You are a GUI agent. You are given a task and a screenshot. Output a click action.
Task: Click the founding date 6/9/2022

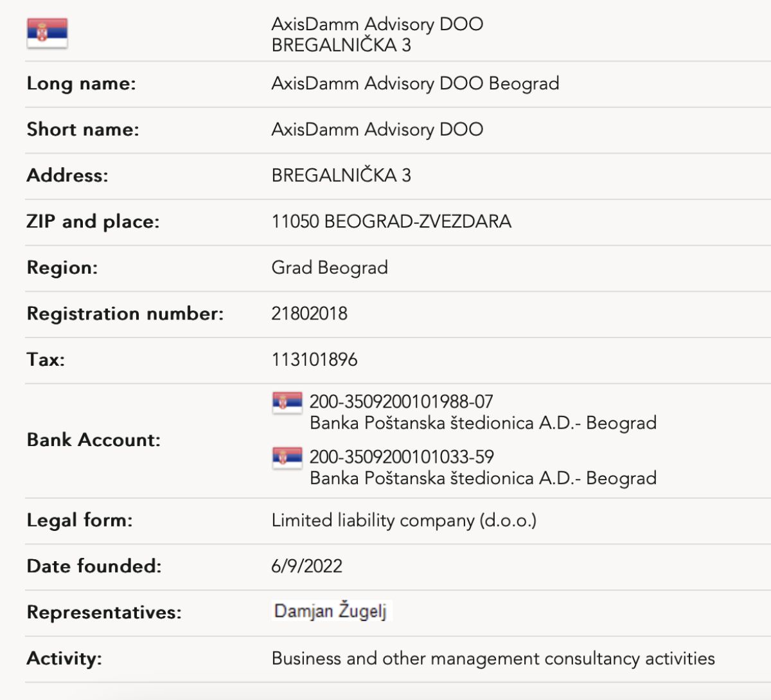pos(306,566)
